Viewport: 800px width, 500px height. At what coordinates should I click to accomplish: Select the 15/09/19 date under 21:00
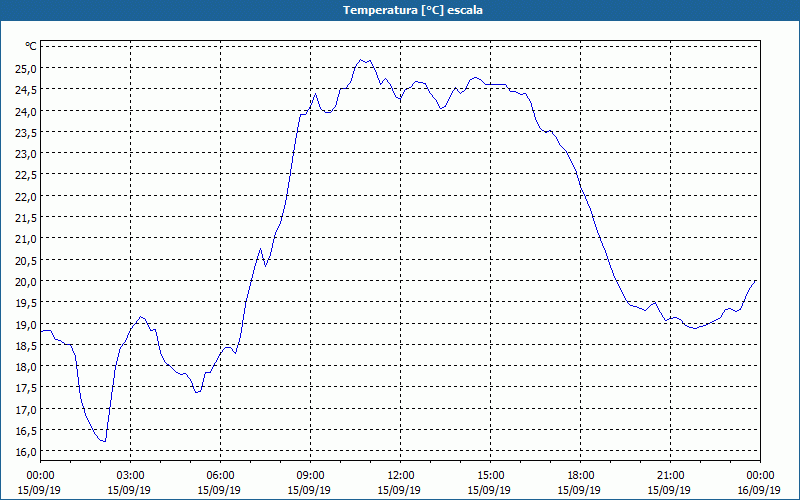[669, 490]
